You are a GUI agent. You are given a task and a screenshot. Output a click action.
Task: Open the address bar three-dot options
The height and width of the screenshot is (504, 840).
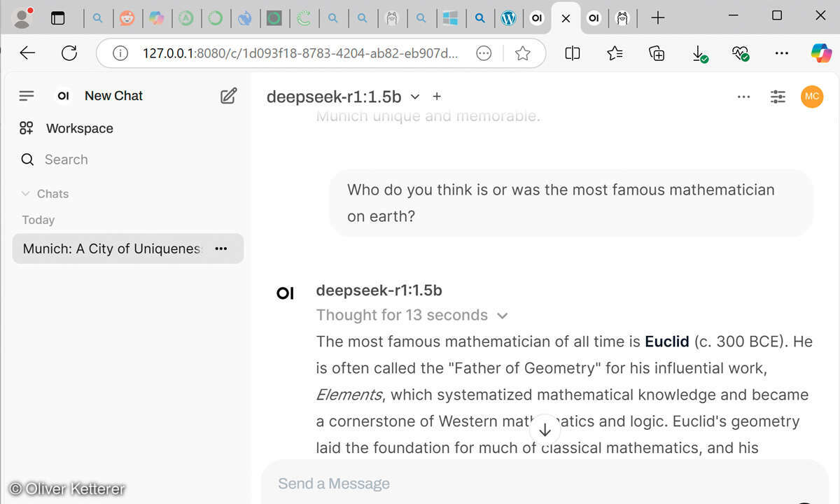pyautogui.click(x=484, y=53)
